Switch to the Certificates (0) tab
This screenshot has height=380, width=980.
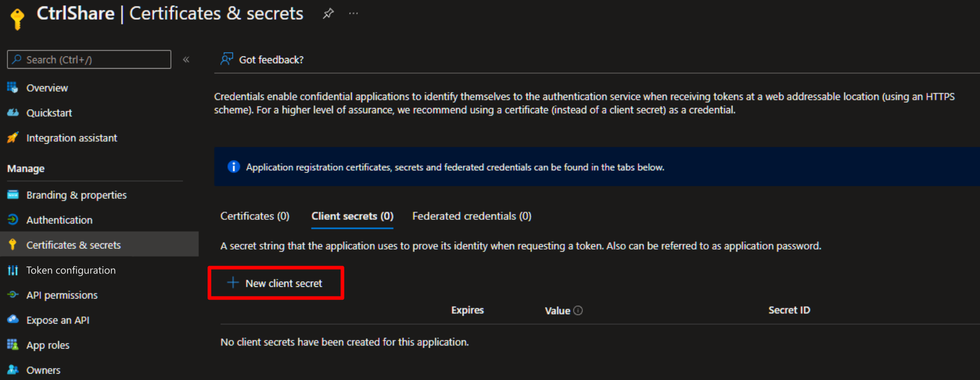coord(255,216)
